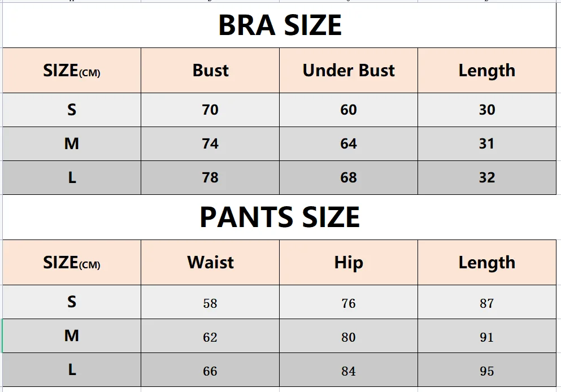Select the PANTS SIZE title cell
Screen dimensions: 561x392
280,217
